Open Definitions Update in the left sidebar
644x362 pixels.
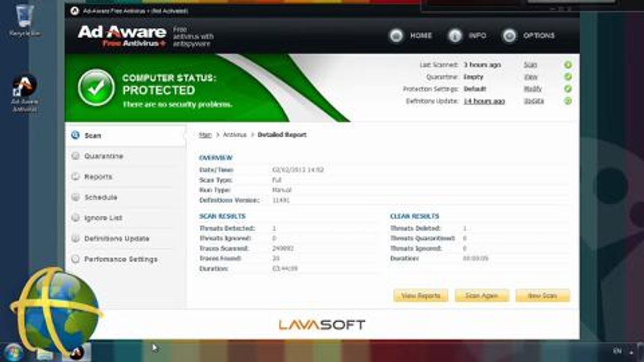pos(126,239)
